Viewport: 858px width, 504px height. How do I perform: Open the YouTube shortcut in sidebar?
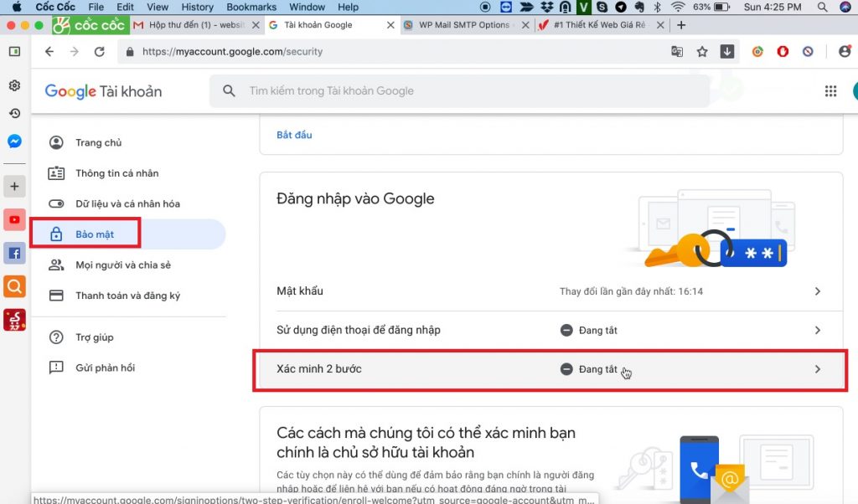point(14,220)
